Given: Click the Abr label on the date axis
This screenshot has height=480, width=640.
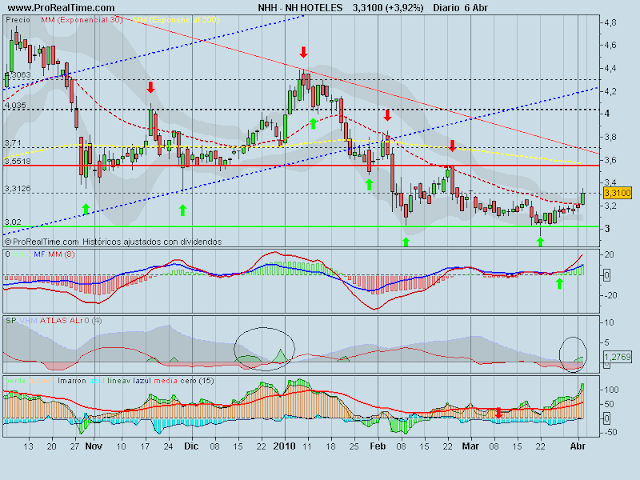Looking at the screenshot, I should tap(578, 446).
